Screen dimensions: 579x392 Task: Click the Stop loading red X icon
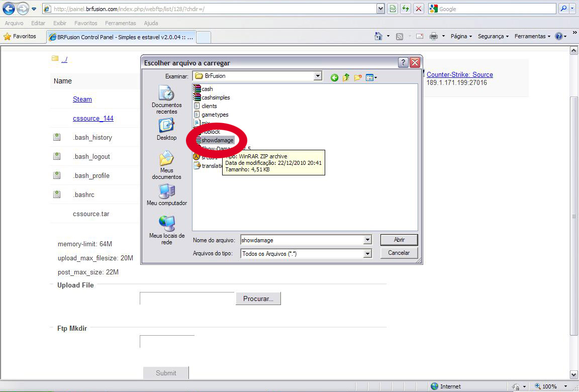pos(418,9)
